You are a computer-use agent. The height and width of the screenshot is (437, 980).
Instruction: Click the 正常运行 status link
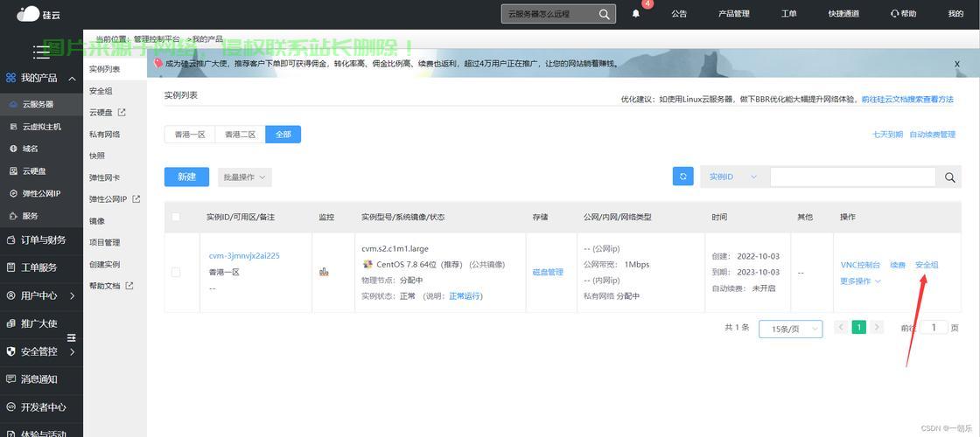tap(466, 296)
